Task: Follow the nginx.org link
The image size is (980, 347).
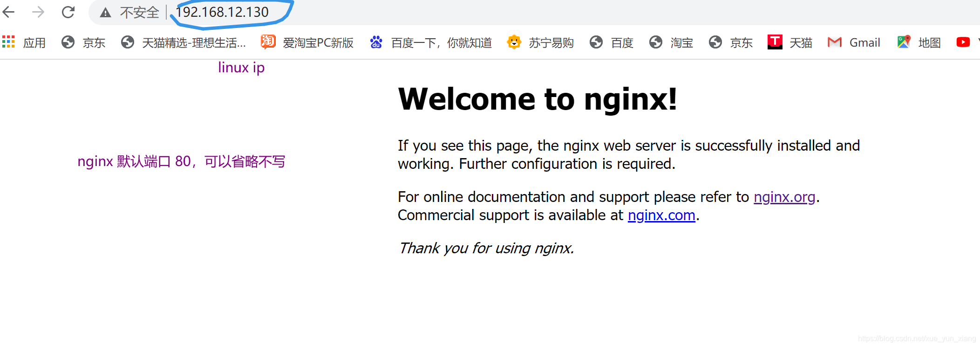Action: [784, 197]
